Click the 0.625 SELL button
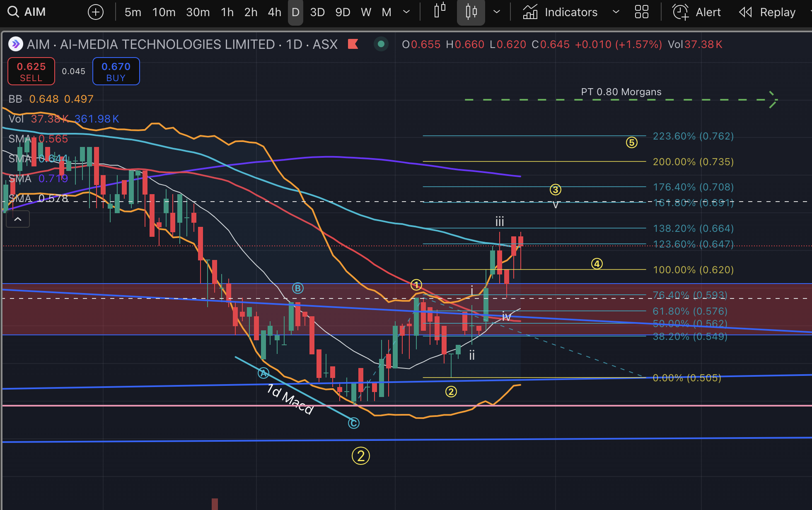The height and width of the screenshot is (510, 812). [31, 72]
